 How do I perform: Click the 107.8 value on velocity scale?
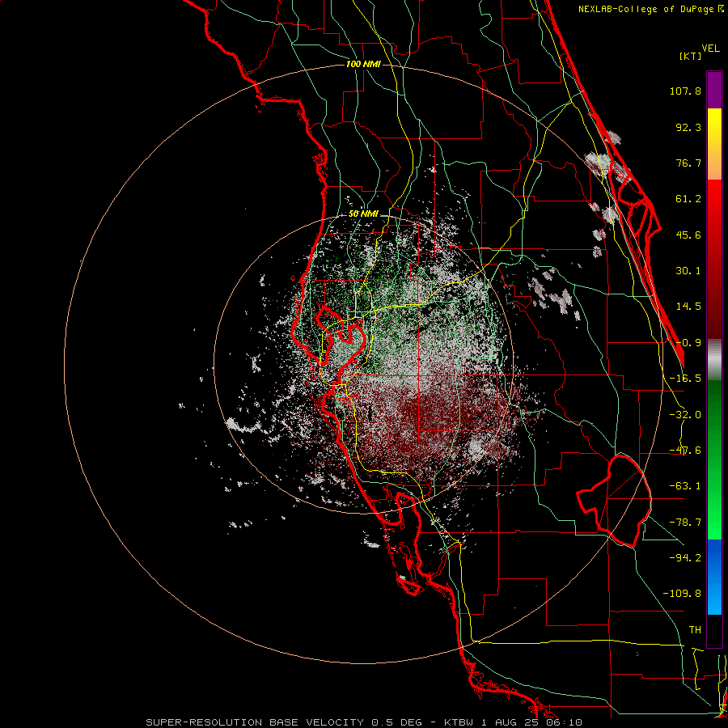pyautogui.click(x=685, y=91)
